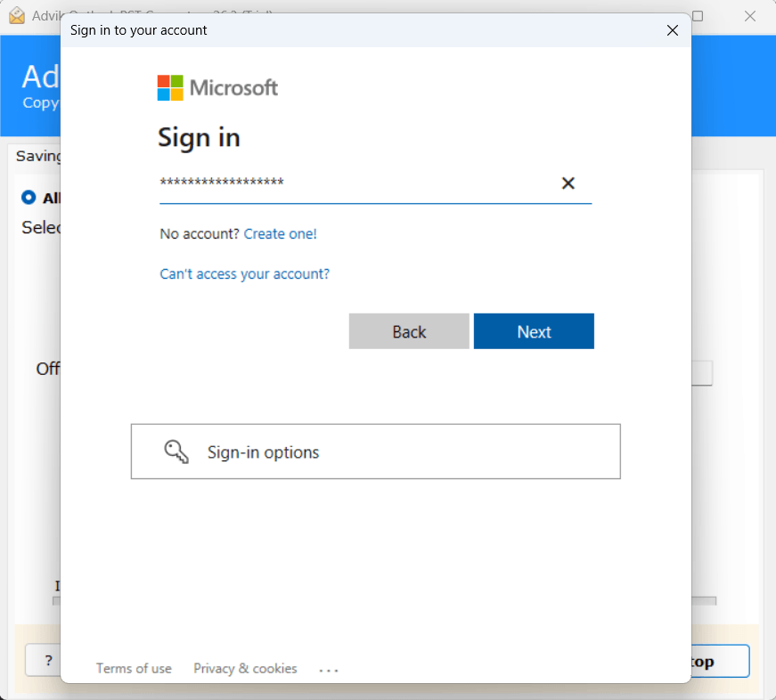Image resolution: width=776 pixels, height=700 pixels.
Task: Open Privacy & cookies link
Action: [x=245, y=668]
